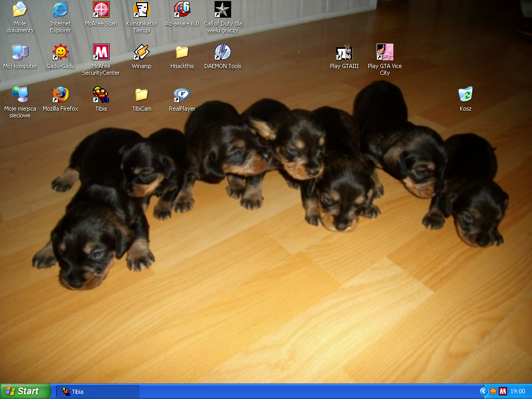Click the McAfee tray icon

pos(503,392)
